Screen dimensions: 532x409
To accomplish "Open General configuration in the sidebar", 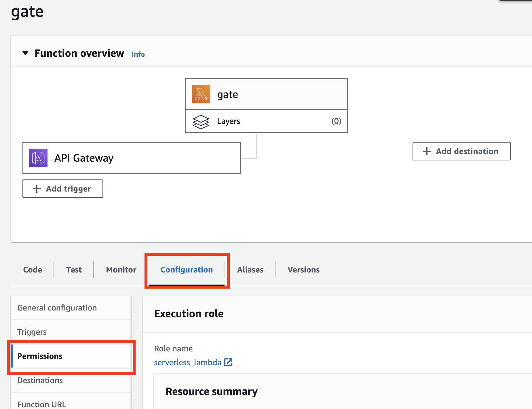I will pos(57,308).
